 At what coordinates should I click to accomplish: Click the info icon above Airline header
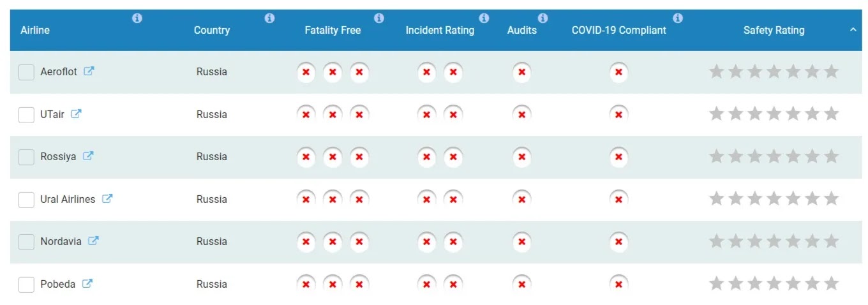pos(137,19)
